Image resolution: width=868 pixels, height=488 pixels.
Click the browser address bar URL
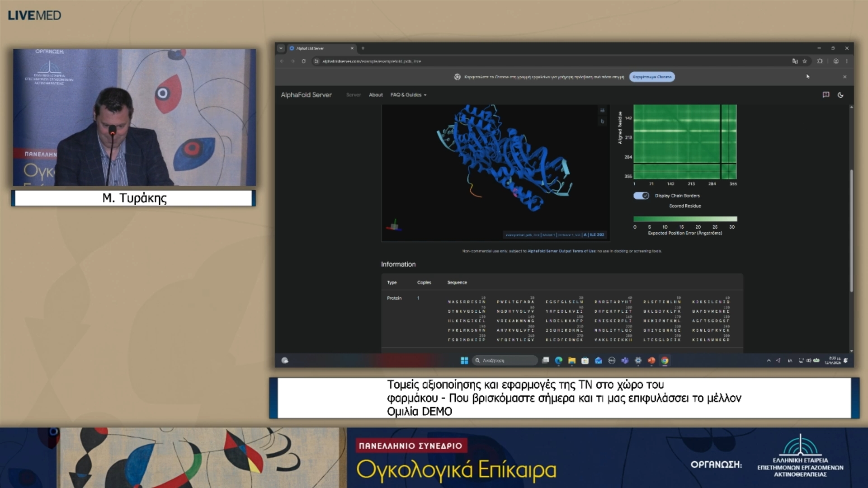[x=372, y=61]
